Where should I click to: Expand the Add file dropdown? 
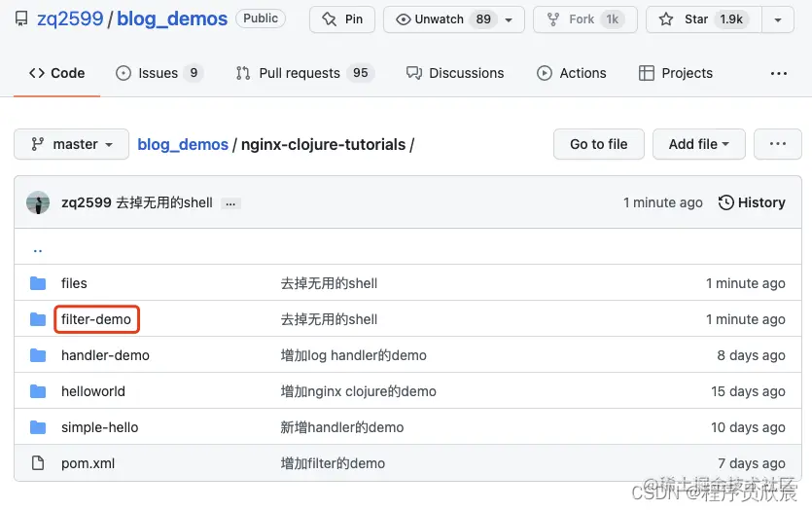click(x=699, y=144)
